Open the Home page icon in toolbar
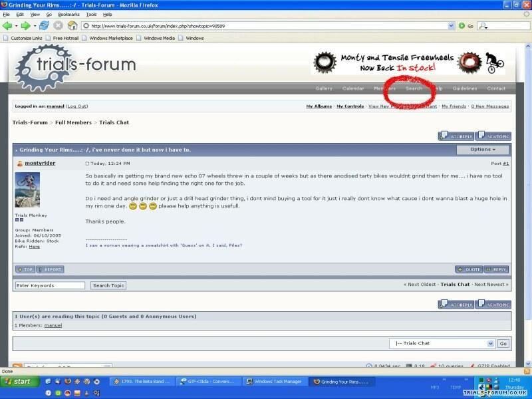 tap(72, 25)
